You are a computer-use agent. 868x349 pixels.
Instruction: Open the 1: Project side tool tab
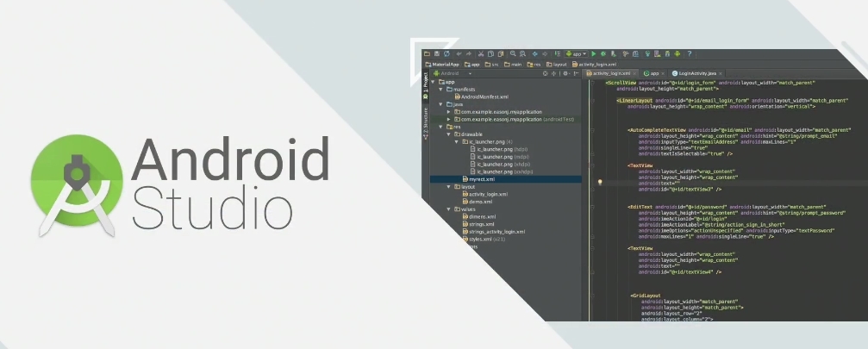pos(425,85)
